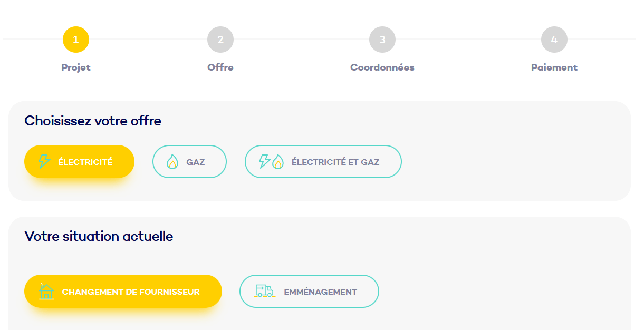
Task: Open the Projet step label
Action: 76,67
